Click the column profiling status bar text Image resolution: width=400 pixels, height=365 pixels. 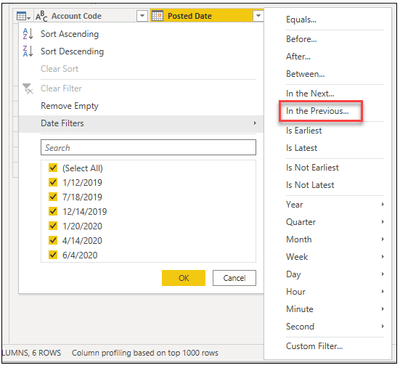145,353
